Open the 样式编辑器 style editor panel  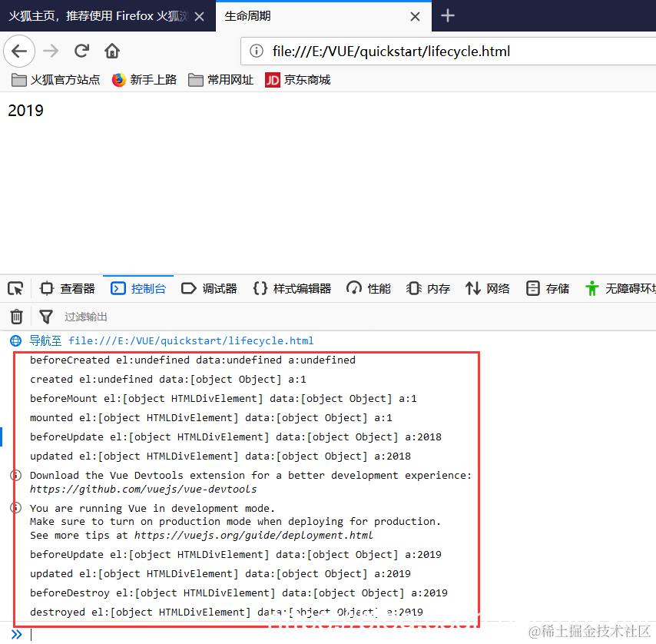pyautogui.click(x=292, y=288)
